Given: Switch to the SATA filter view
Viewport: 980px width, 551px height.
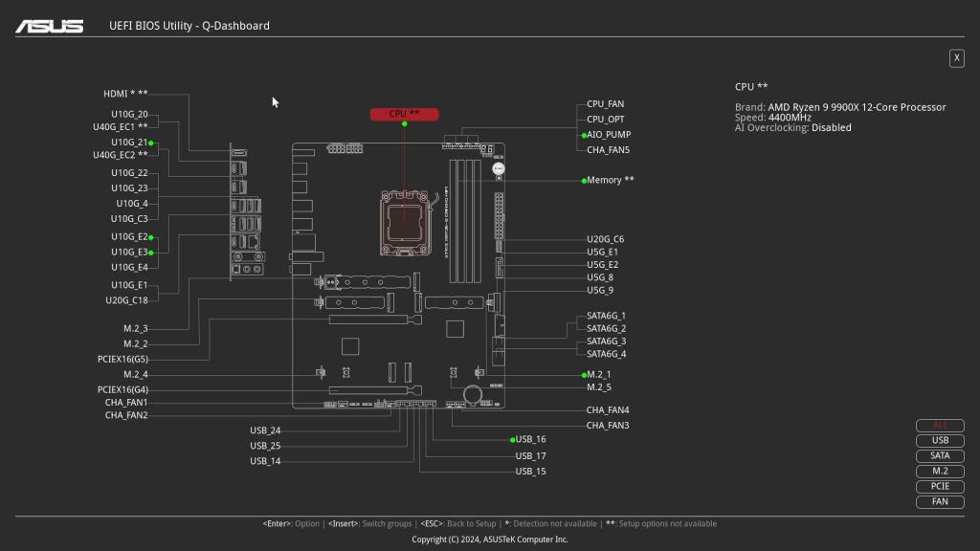Looking at the screenshot, I should pyautogui.click(x=939, y=456).
